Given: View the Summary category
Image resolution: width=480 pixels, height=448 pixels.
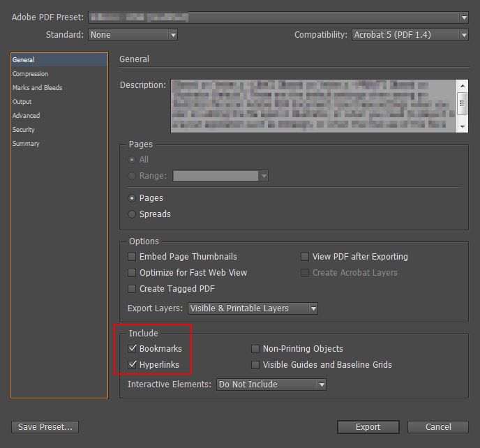Looking at the screenshot, I should point(26,143).
